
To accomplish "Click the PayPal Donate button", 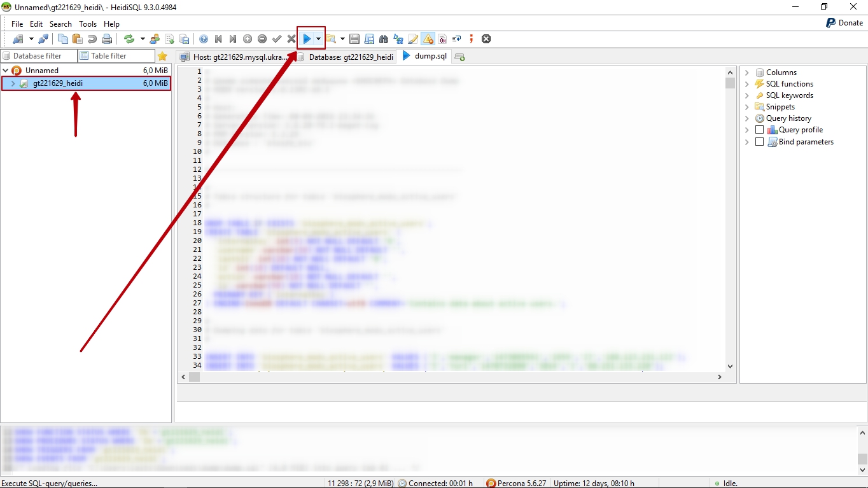I will point(844,23).
